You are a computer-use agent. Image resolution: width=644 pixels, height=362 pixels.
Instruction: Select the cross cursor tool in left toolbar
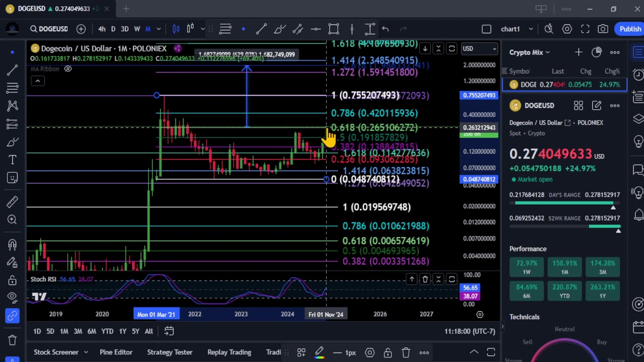12,52
